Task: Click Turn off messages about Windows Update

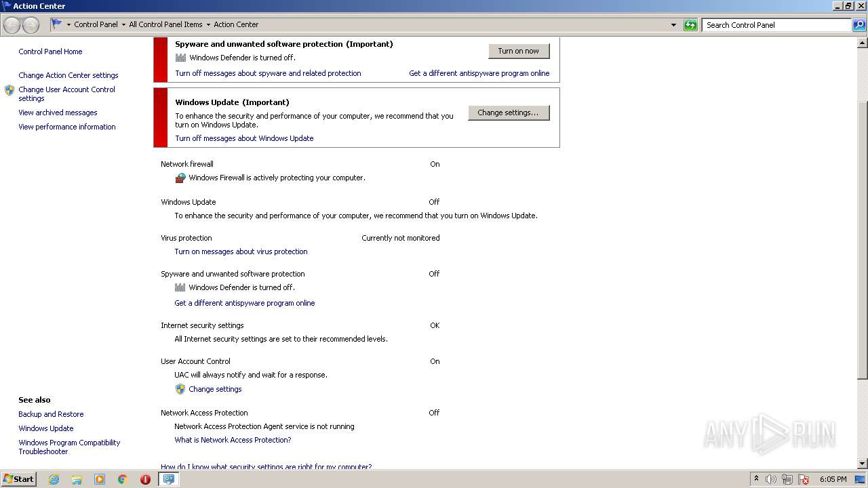Action: click(x=244, y=138)
